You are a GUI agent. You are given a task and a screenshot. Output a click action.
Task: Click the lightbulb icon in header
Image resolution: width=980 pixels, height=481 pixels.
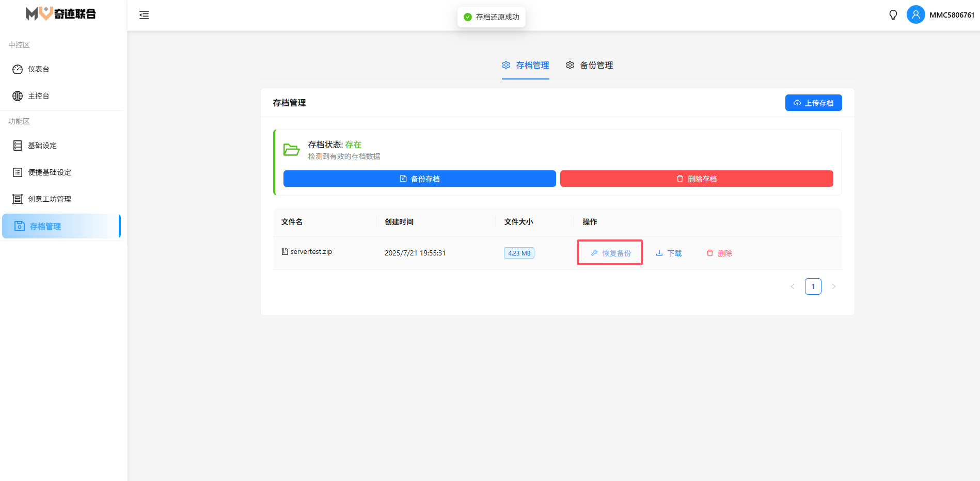tap(893, 15)
